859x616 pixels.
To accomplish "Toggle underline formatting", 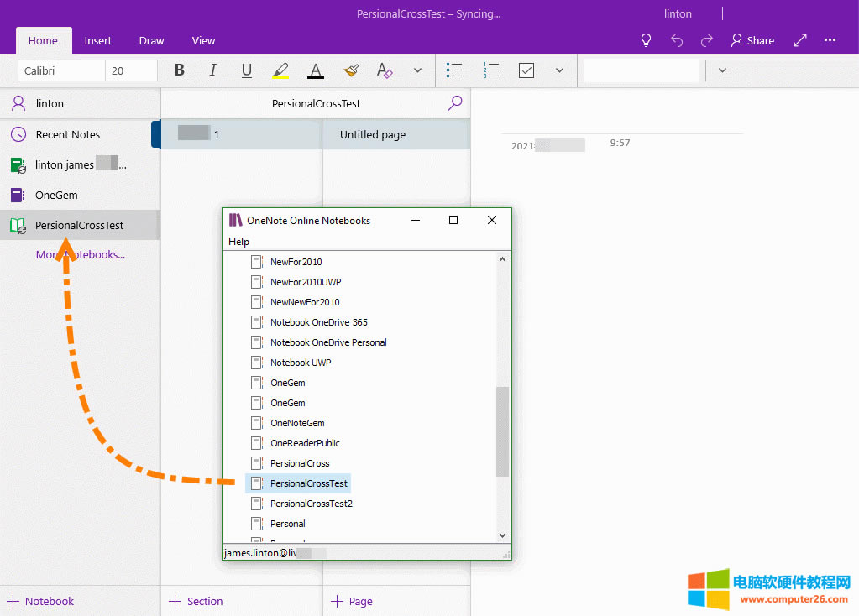I will click(x=246, y=70).
